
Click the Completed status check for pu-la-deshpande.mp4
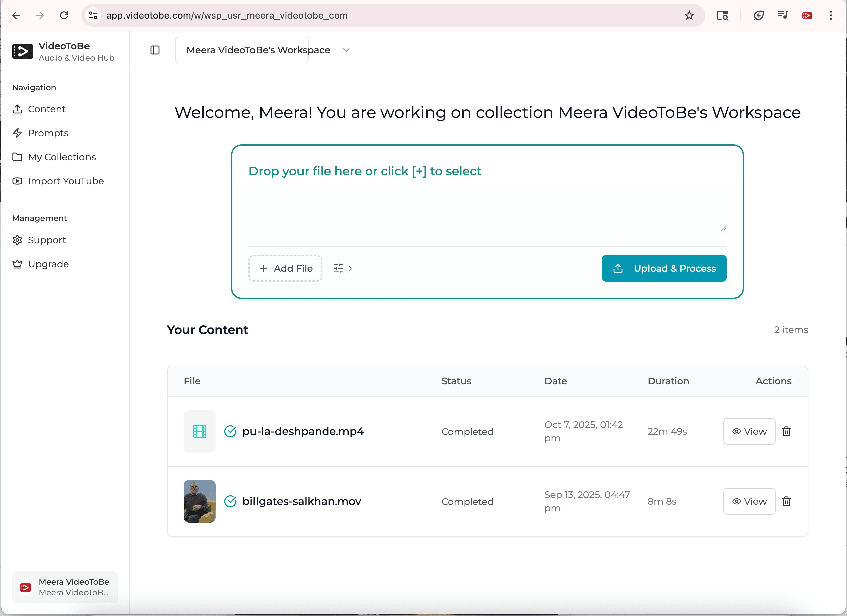[231, 431]
